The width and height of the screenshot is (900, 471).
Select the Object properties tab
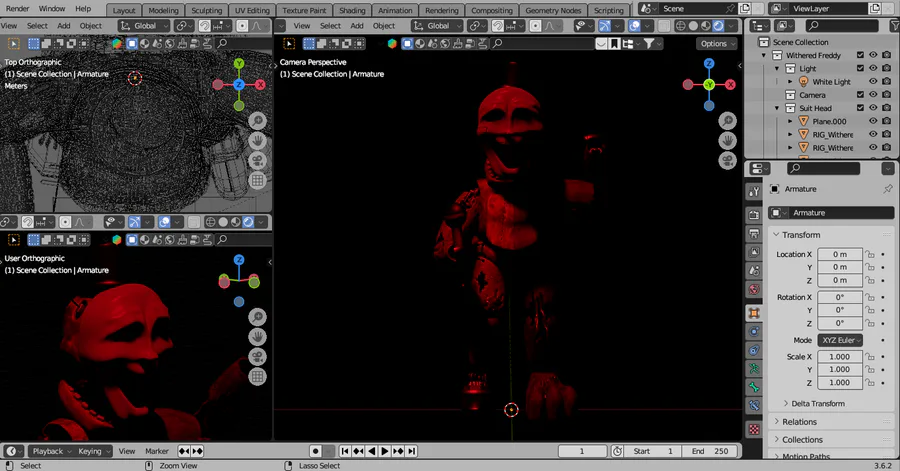tap(754, 313)
